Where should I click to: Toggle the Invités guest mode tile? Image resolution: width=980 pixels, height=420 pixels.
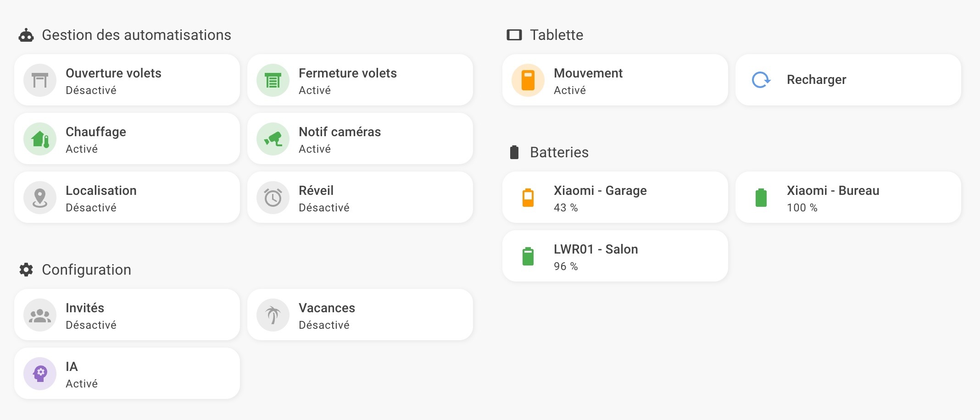[x=138, y=315]
